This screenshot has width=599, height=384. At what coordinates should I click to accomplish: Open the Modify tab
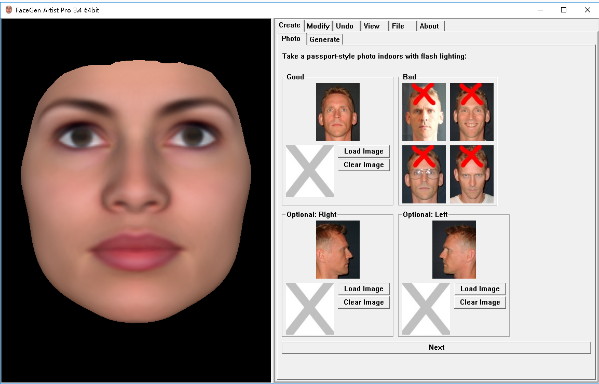[318, 26]
